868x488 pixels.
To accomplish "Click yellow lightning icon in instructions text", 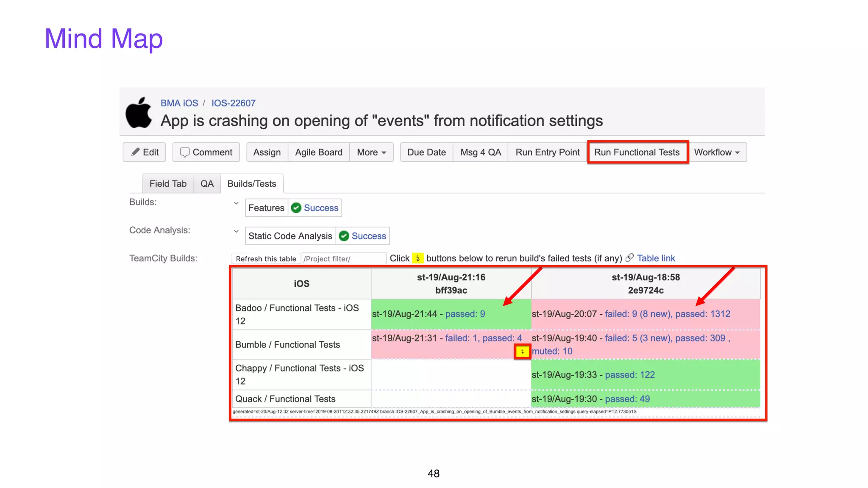I will point(417,258).
